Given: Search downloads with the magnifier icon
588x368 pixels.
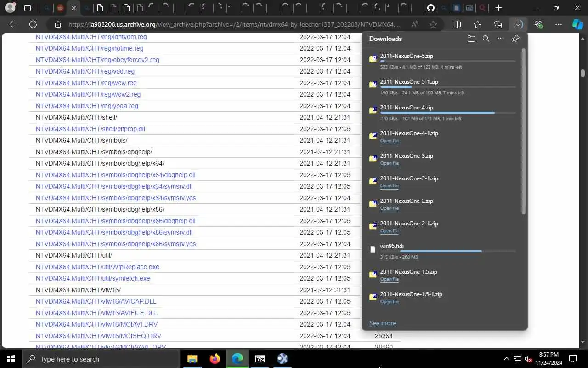Looking at the screenshot, I should pyautogui.click(x=486, y=39).
